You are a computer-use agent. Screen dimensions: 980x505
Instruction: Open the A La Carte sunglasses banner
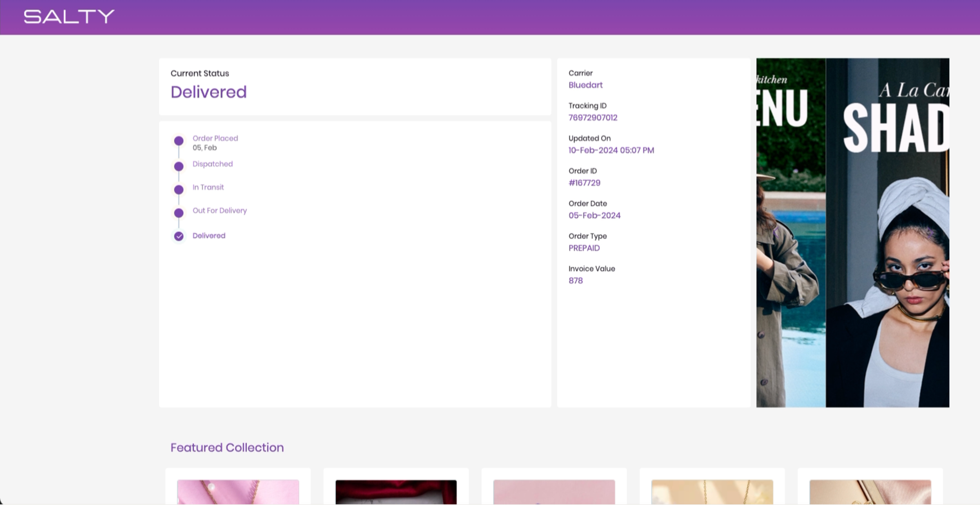(x=887, y=233)
